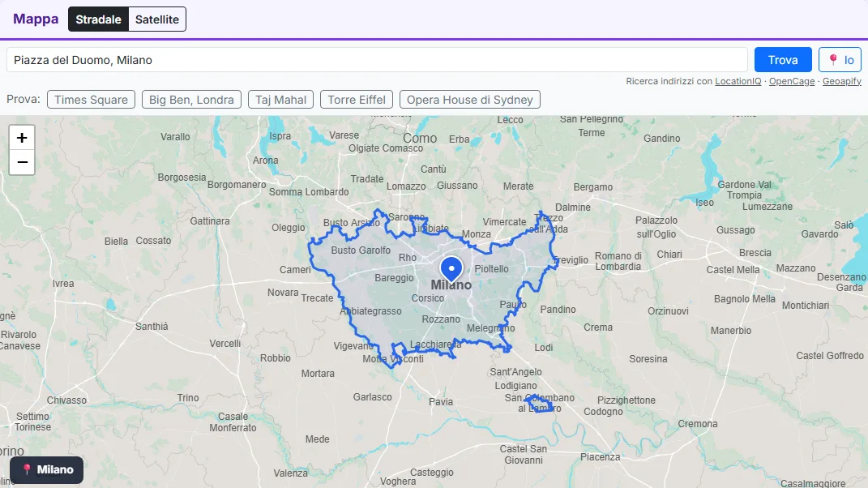Click the Vercelli label on the map

tap(225, 344)
